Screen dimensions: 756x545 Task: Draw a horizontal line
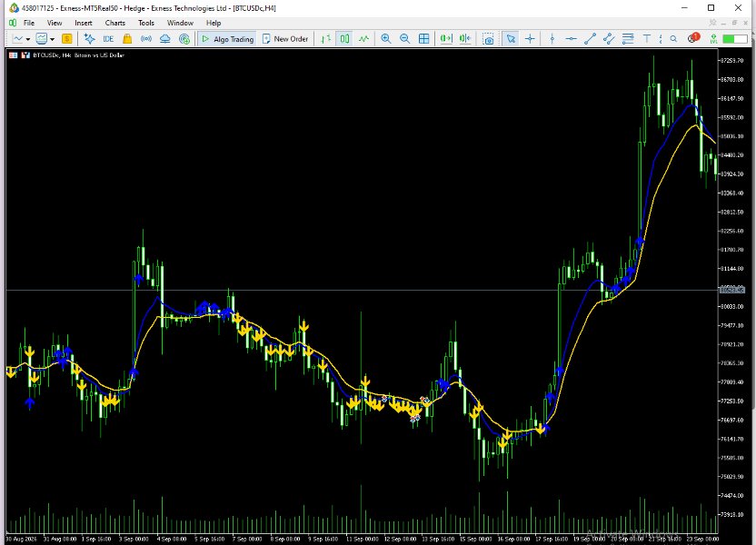point(571,38)
